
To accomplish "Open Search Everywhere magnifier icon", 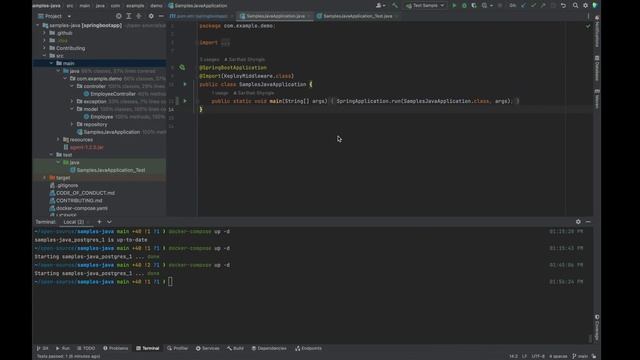I will click(x=575, y=6).
